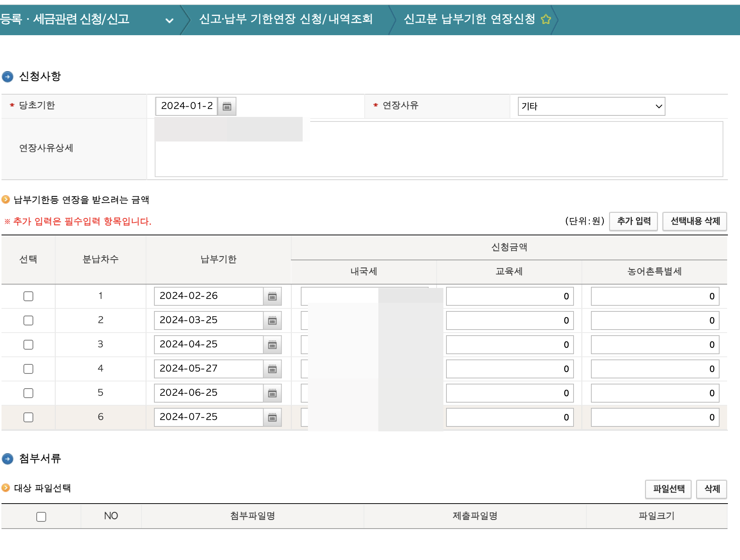The width and height of the screenshot is (740, 560).
Task: Click the 추가 입력 button
Action: click(x=634, y=221)
